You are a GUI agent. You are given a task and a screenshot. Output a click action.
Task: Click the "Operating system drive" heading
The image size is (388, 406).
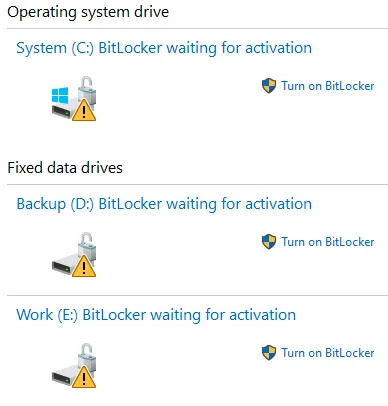(x=88, y=12)
